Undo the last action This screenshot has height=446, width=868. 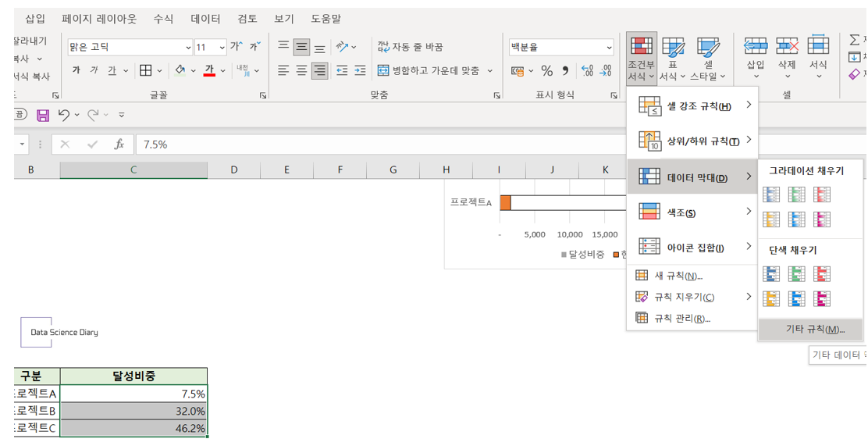[64, 115]
